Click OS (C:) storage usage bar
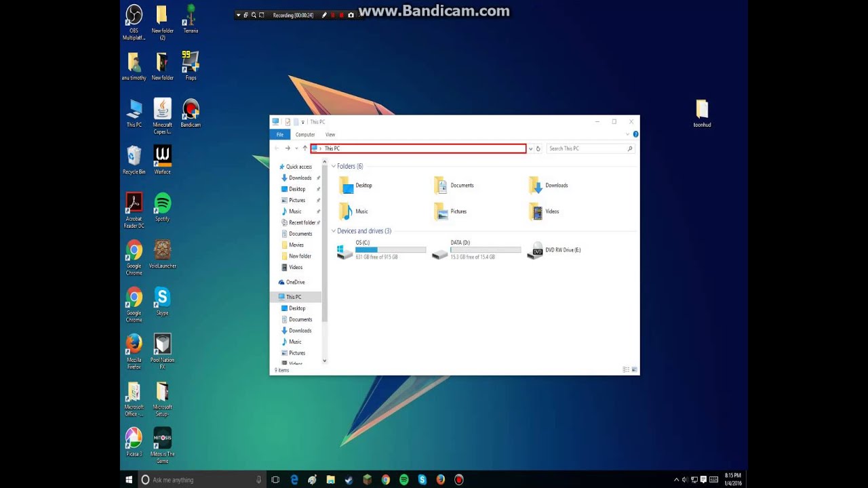Viewport: 868px width, 488px height. tap(391, 250)
